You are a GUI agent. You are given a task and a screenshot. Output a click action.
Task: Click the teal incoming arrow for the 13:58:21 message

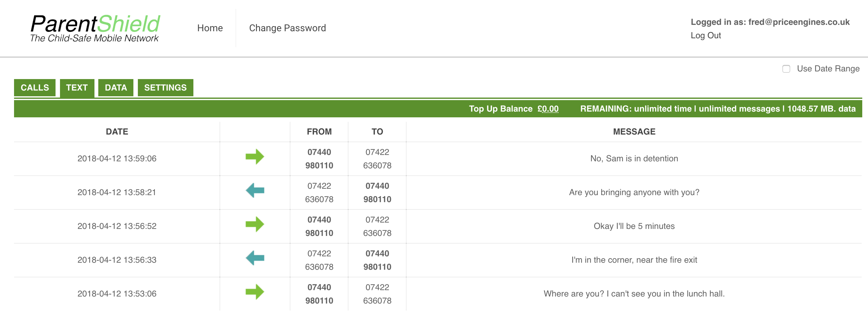(255, 190)
